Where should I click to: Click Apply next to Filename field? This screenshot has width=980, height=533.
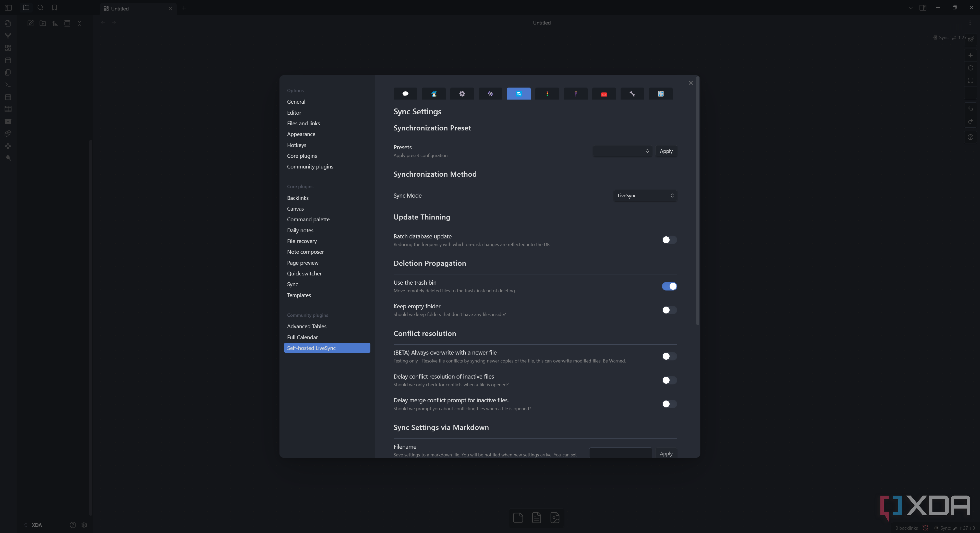click(666, 454)
